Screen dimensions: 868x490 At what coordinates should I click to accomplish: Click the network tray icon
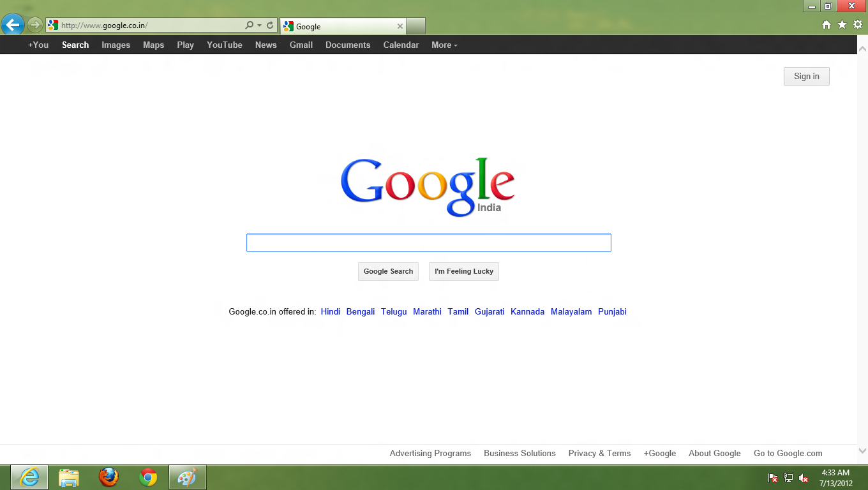[x=788, y=478]
